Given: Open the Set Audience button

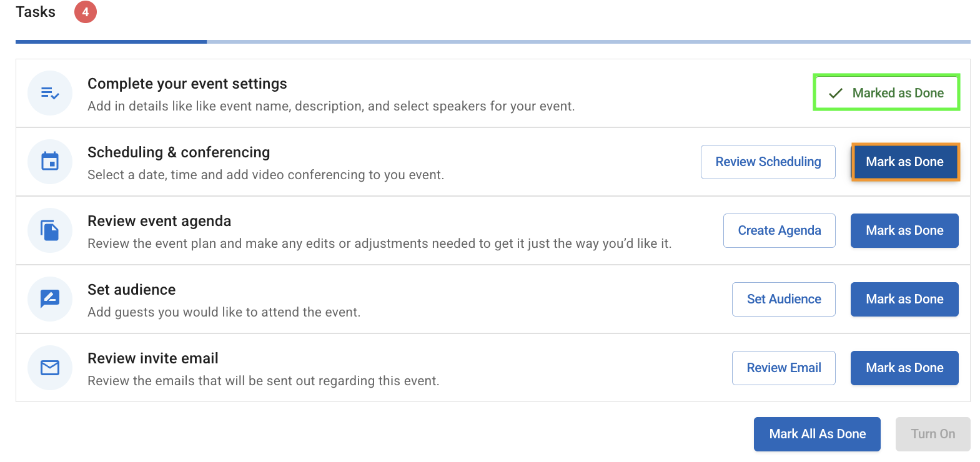Looking at the screenshot, I should [783, 299].
